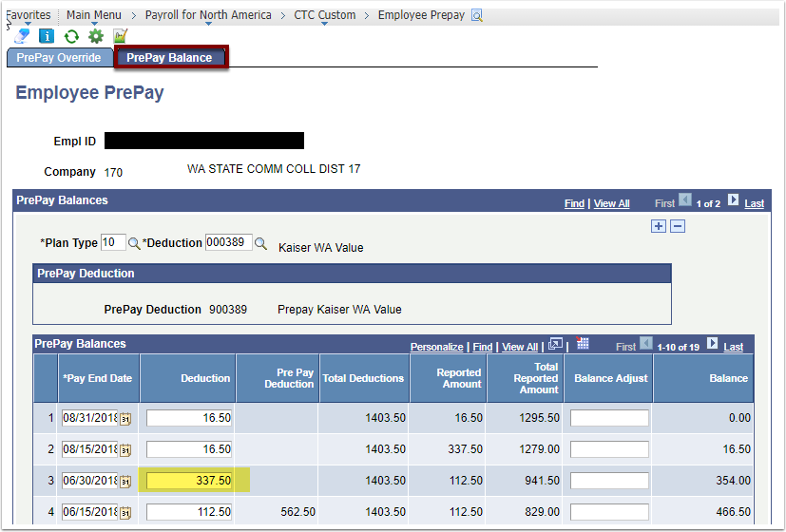Open calendar for 06/15/2018 pay end date
This screenshot has height=532, width=786.
[125, 513]
